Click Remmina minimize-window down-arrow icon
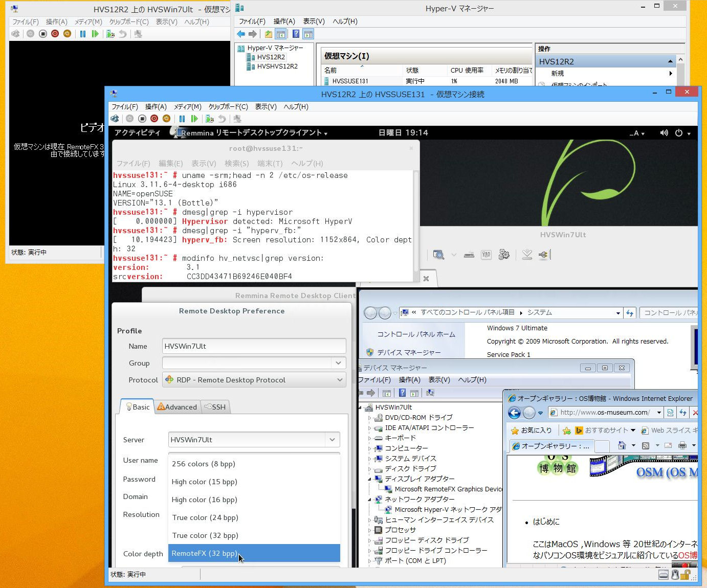707x588 pixels. tap(527, 255)
